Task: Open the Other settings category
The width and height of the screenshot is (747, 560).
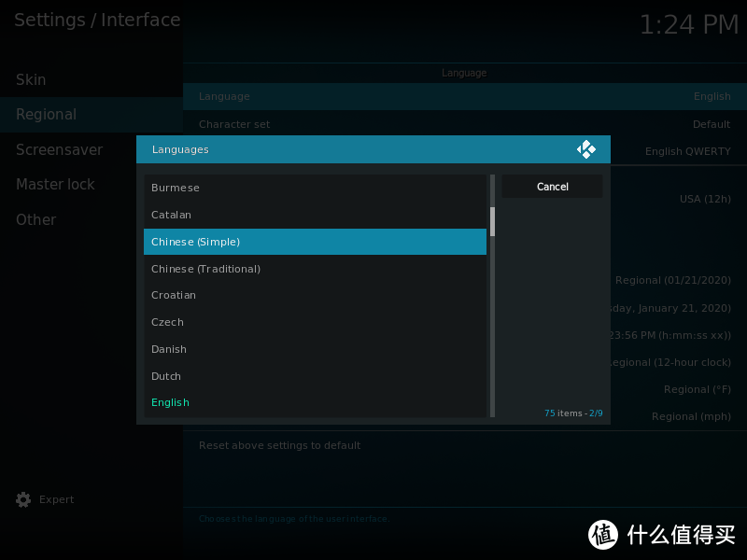Action: (92, 219)
